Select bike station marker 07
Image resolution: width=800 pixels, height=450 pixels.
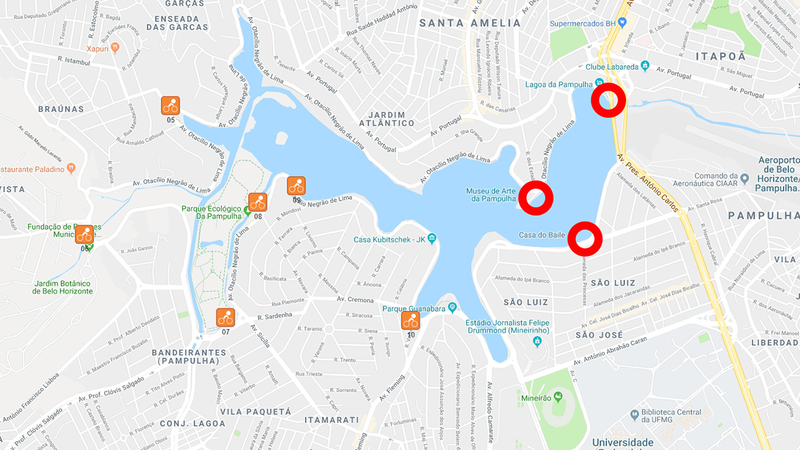click(x=225, y=317)
